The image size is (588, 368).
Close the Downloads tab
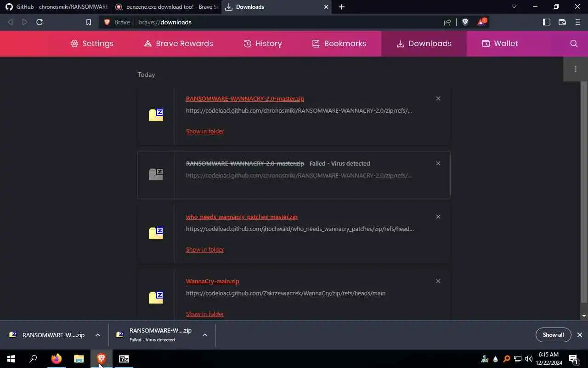[x=326, y=7]
